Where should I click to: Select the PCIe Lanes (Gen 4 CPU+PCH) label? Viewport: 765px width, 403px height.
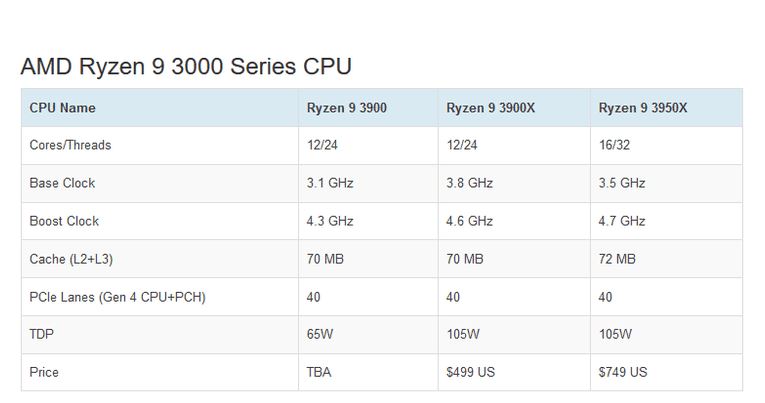point(117,297)
